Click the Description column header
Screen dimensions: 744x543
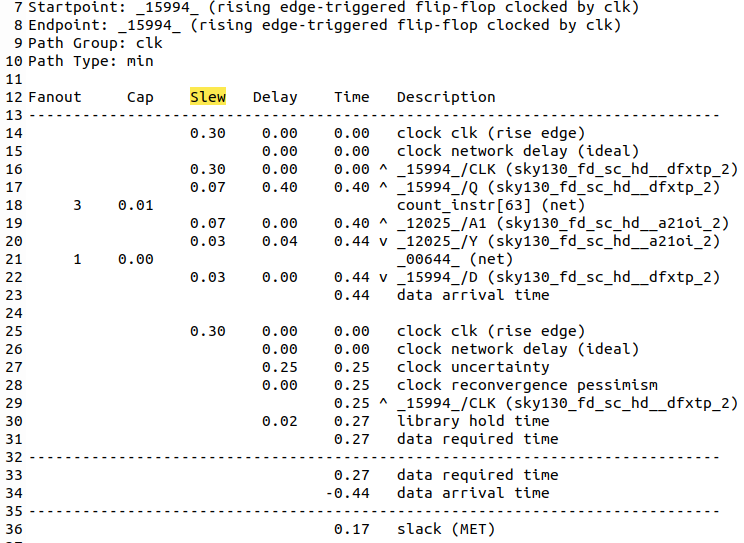(445, 97)
